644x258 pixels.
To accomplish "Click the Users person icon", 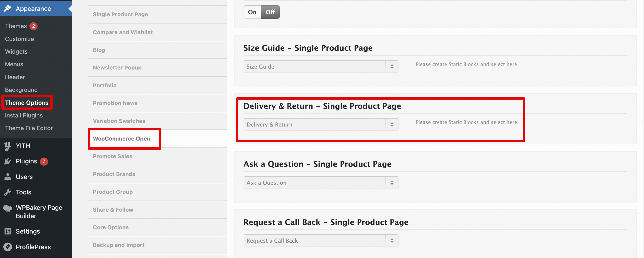I will (x=8, y=177).
